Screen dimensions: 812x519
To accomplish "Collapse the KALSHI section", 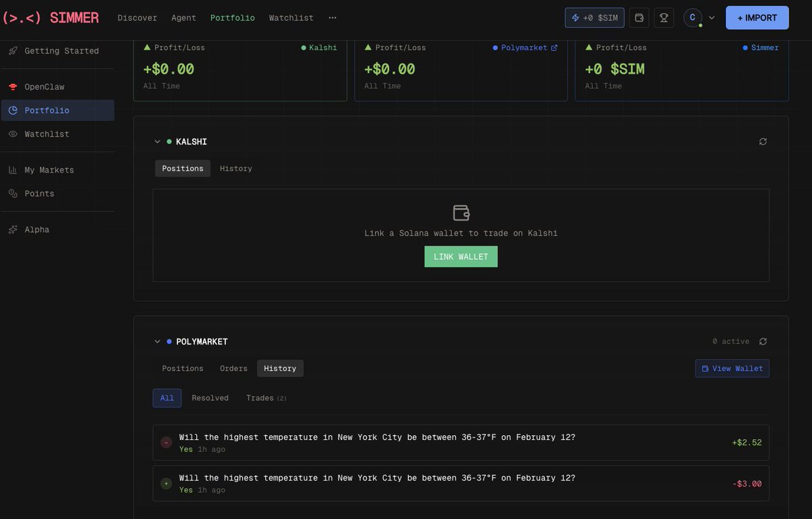I will [158, 141].
